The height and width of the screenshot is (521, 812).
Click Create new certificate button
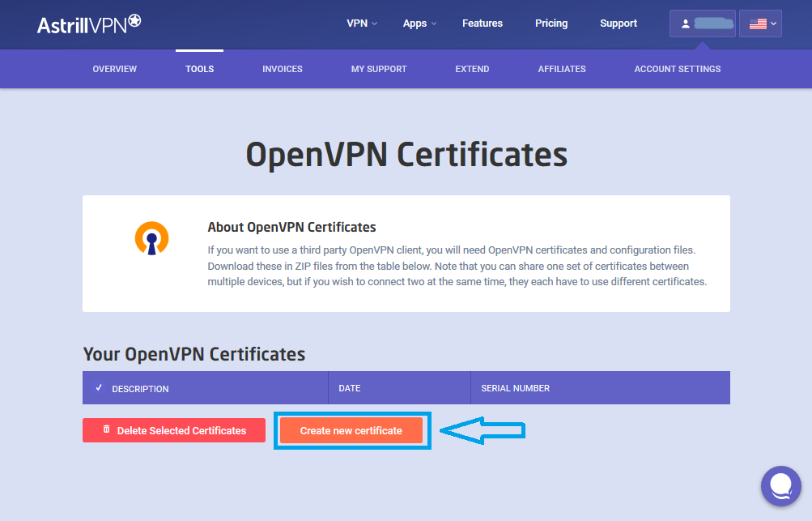pyautogui.click(x=351, y=430)
